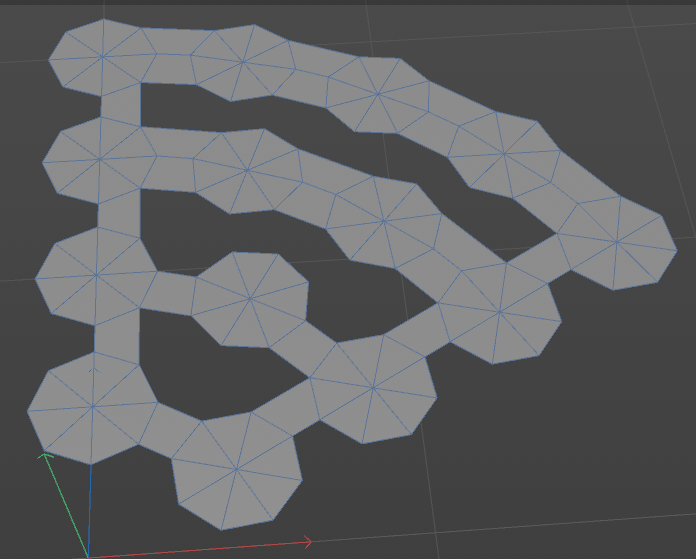696x559 pixels.
Task: Click the green Y axis arrow tip
Action: click(45, 456)
